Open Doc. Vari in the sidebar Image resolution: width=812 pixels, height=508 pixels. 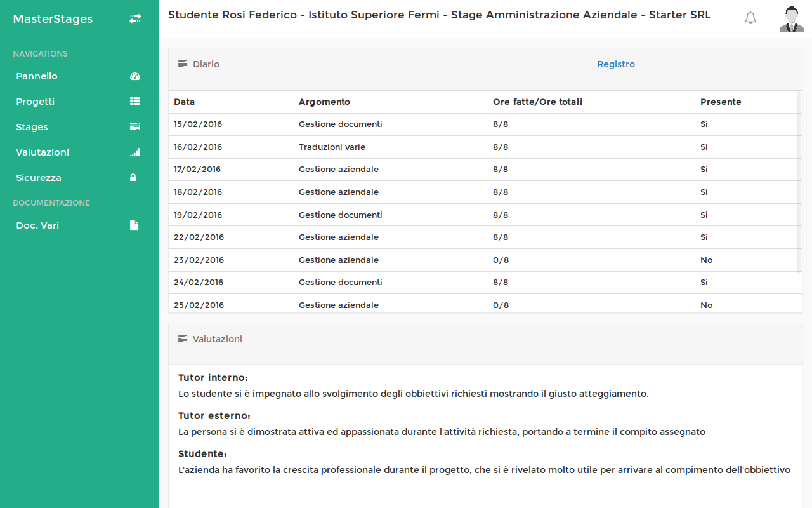[37, 225]
